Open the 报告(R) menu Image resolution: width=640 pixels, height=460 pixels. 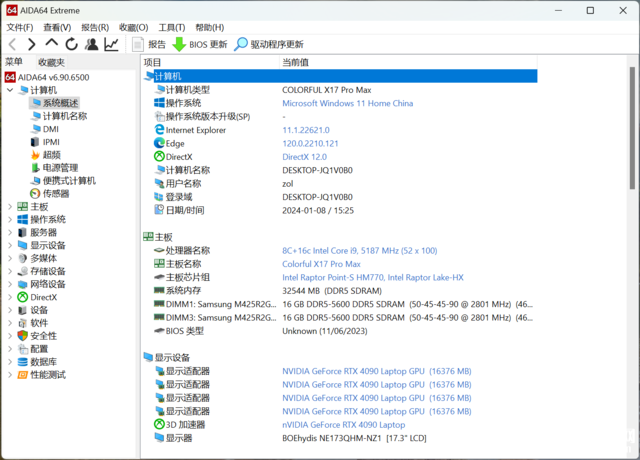click(x=95, y=27)
